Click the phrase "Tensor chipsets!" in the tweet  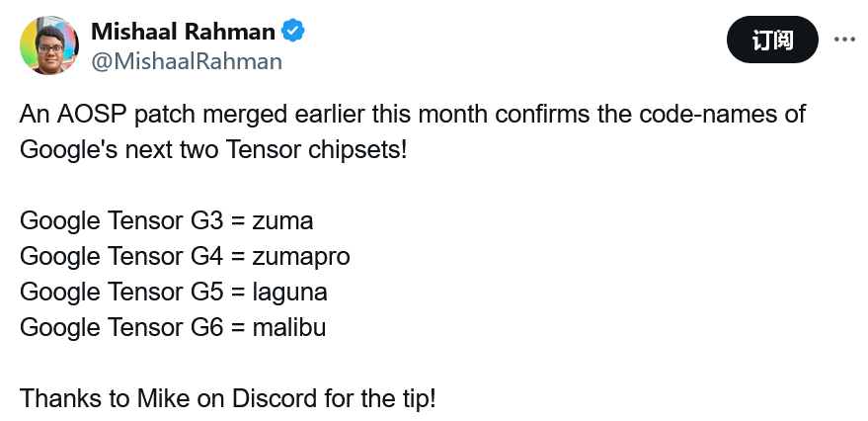tap(317, 149)
